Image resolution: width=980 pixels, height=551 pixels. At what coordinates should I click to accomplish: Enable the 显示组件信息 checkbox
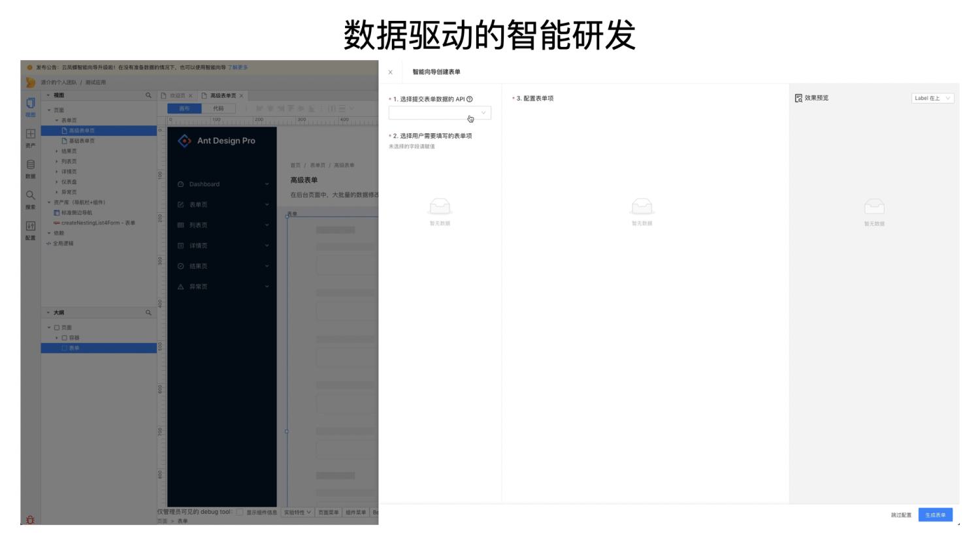240,512
